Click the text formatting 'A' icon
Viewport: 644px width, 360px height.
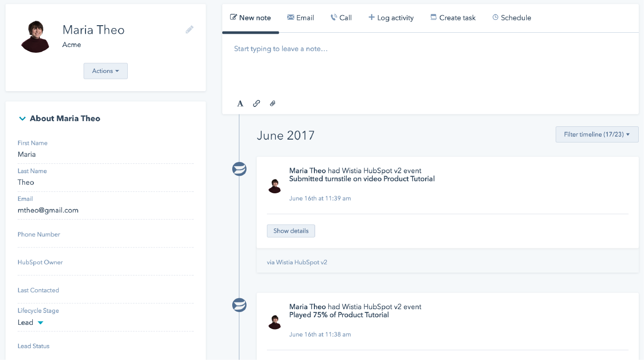(240, 104)
